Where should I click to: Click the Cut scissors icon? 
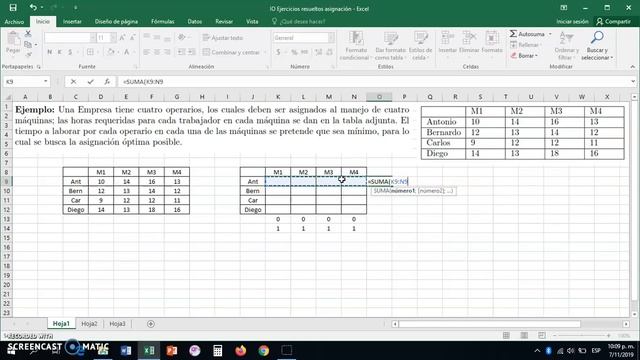pos(28,34)
